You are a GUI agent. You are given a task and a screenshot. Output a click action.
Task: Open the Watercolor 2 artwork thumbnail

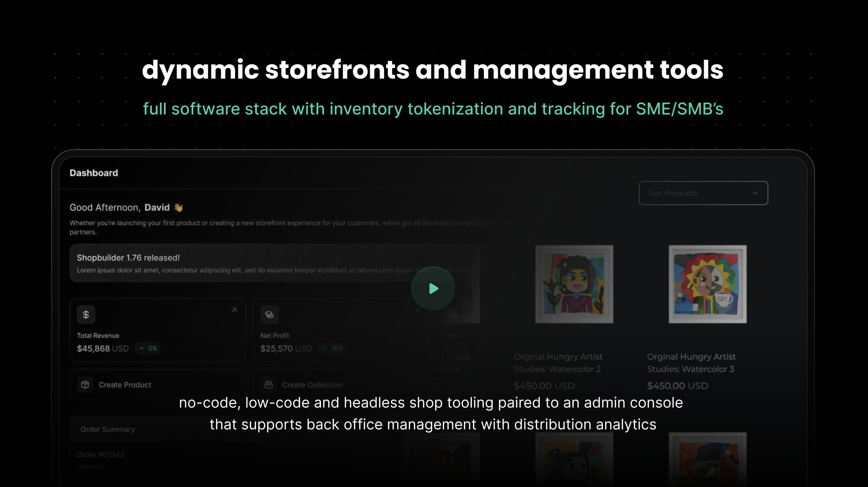pyautogui.click(x=574, y=284)
